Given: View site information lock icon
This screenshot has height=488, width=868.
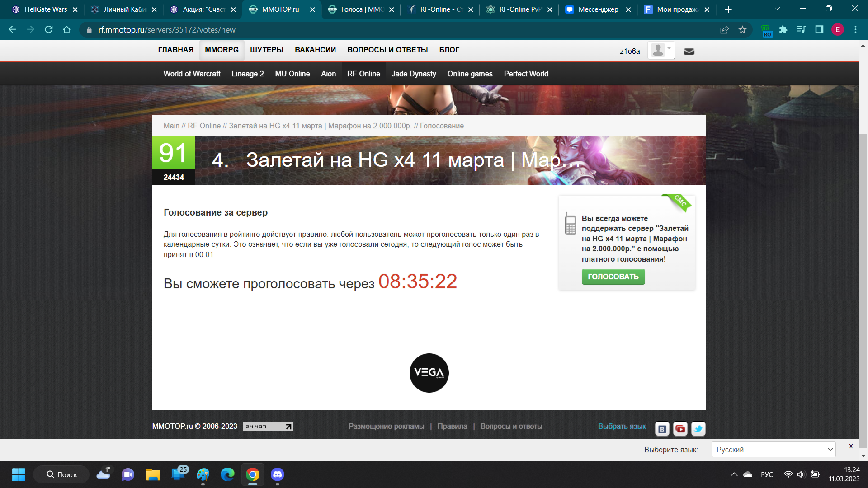Looking at the screenshot, I should tap(89, 30).
